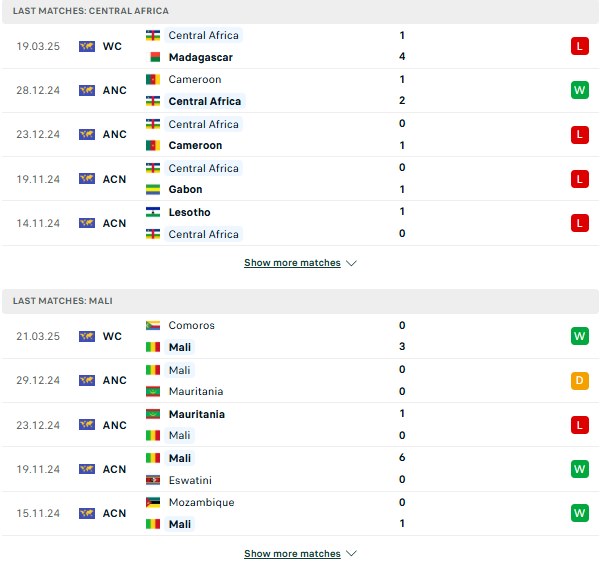Click the Gabon flag icon

(154, 190)
